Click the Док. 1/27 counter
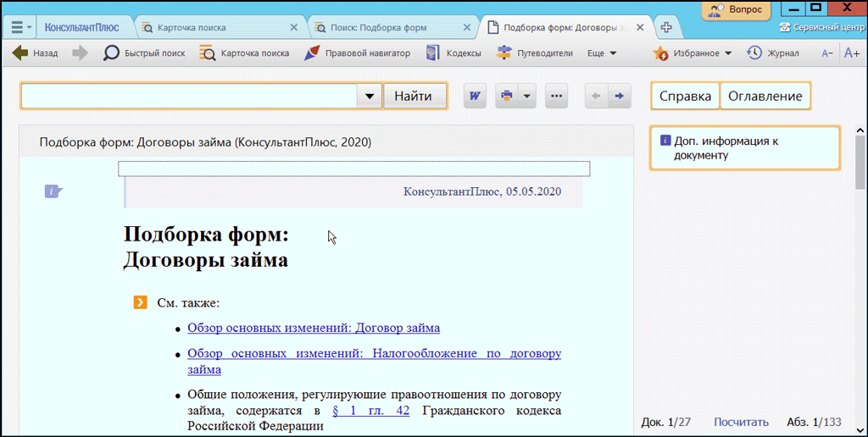868x437 pixels. tap(666, 422)
